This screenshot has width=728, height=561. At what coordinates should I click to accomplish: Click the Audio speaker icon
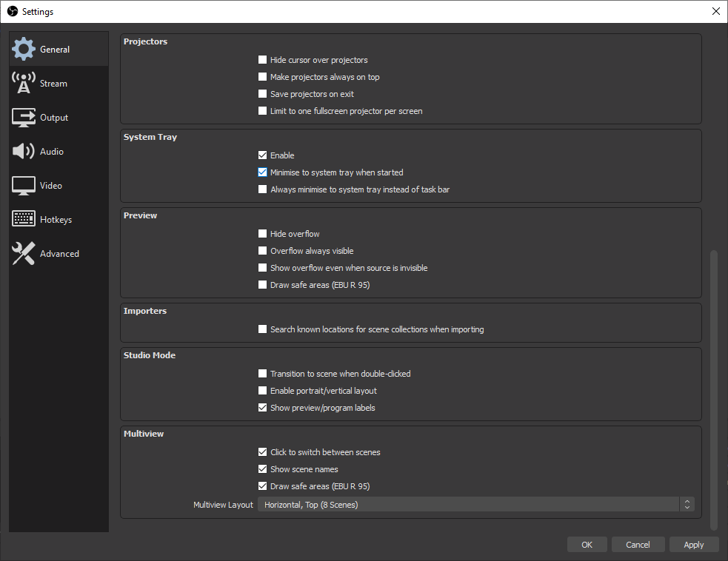[x=23, y=151]
